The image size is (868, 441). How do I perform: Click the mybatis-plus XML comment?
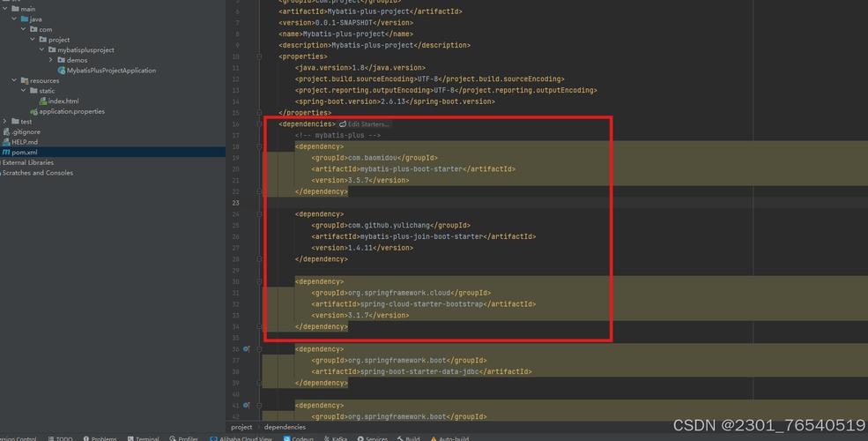point(338,135)
